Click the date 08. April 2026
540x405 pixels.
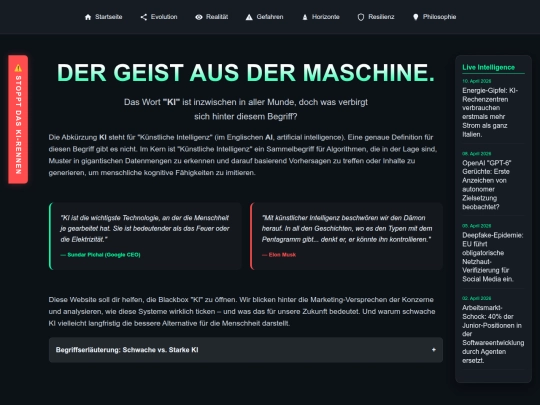477,154
